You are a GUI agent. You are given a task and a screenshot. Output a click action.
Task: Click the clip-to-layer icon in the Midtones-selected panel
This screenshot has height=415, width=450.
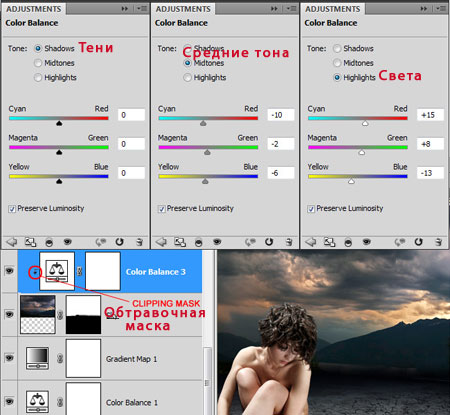[x=199, y=242]
